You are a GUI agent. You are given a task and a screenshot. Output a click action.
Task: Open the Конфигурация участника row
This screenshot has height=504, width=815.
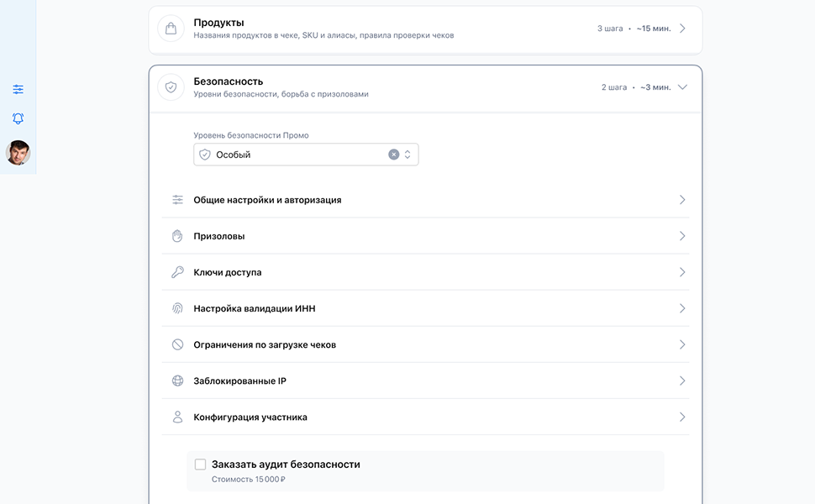[x=426, y=417]
